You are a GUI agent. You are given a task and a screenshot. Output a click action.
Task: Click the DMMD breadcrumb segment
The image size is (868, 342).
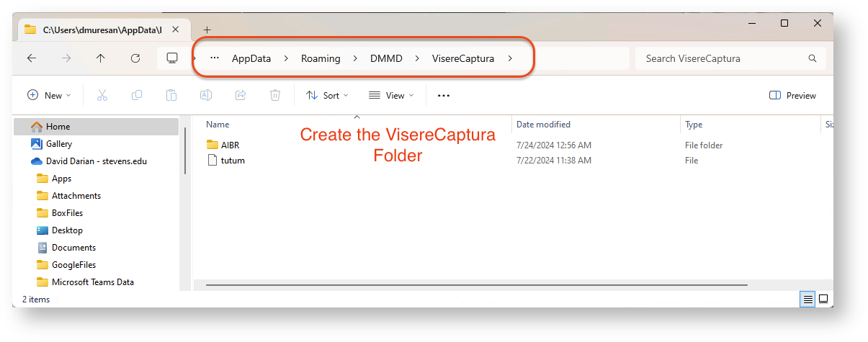386,58
